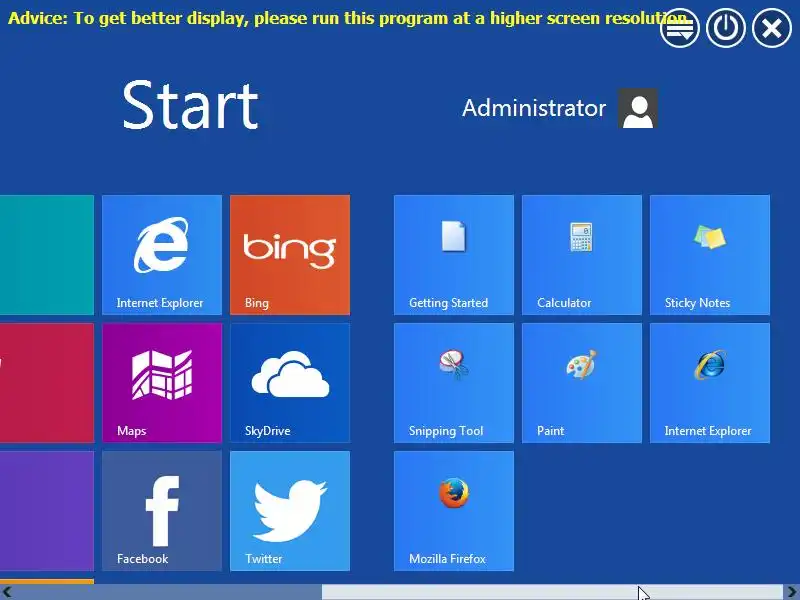Open the Facebook tile
This screenshot has height=600, width=800.
(162, 511)
